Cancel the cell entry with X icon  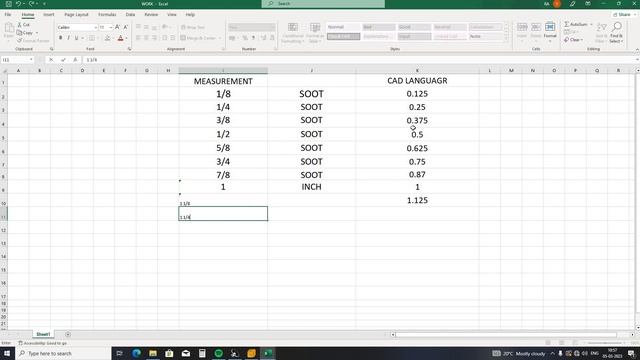(x=51, y=60)
